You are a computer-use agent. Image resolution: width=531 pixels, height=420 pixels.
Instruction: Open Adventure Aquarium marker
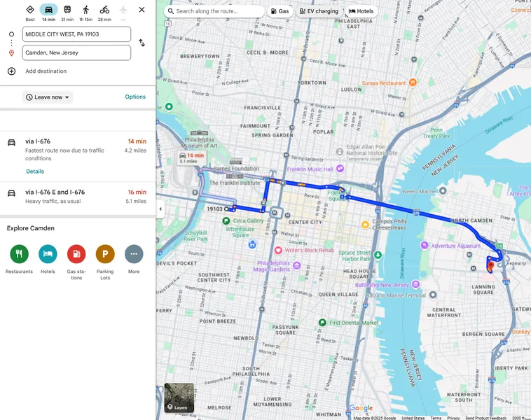(425, 246)
